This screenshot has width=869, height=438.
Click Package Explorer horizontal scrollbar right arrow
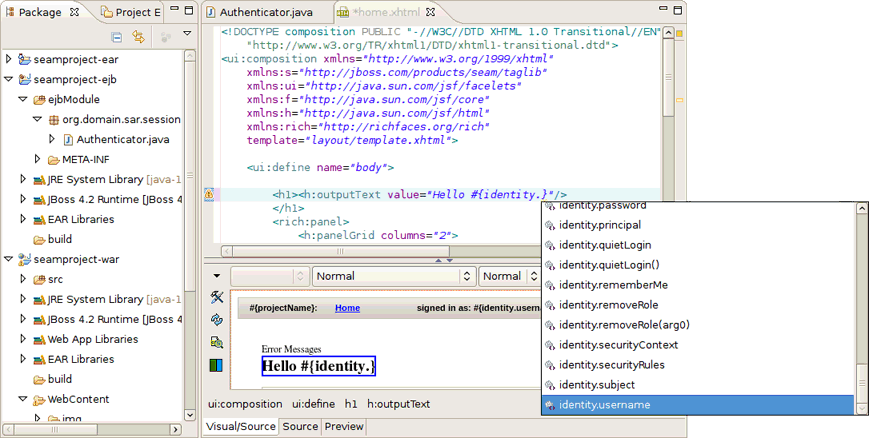(x=175, y=429)
